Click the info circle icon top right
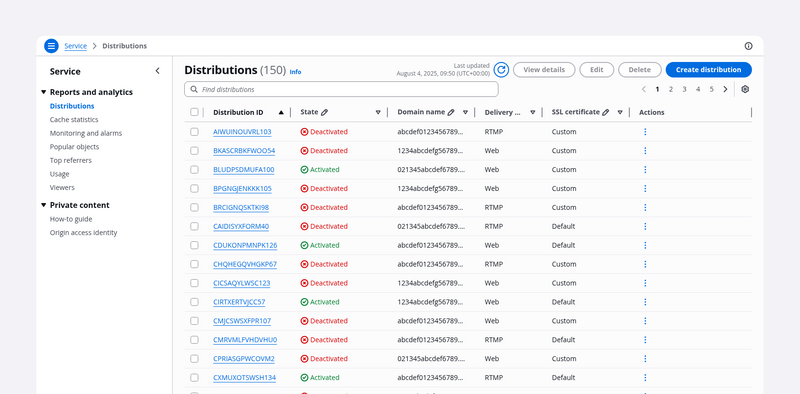This screenshot has width=800, height=394. [x=748, y=46]
